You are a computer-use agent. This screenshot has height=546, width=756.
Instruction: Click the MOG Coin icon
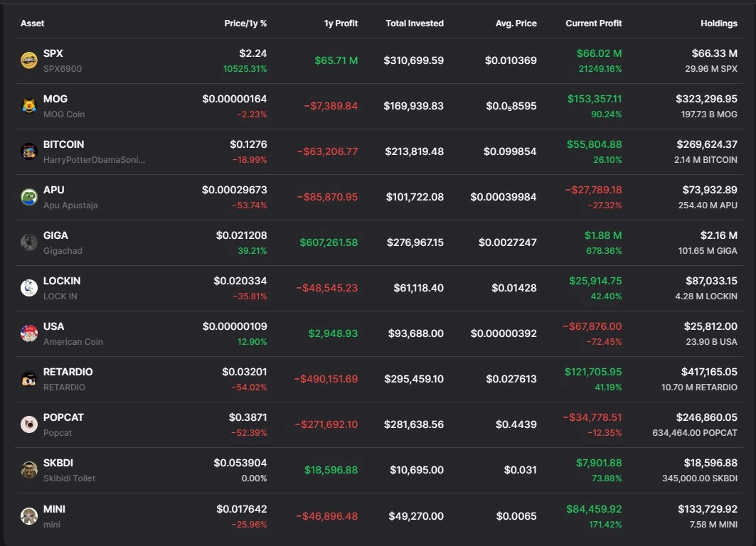[29, 105]
